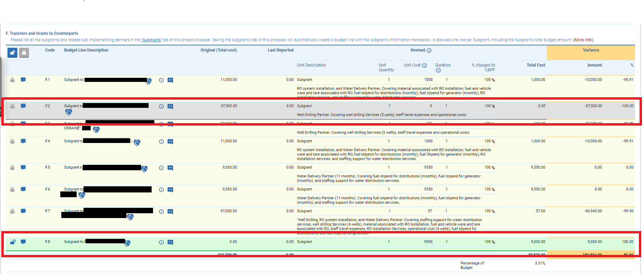Image resolution: width=644 pixels, height=274 pixels.
Task: Click handshake icon next to UKRAINE text
Action: pos(96,130)
